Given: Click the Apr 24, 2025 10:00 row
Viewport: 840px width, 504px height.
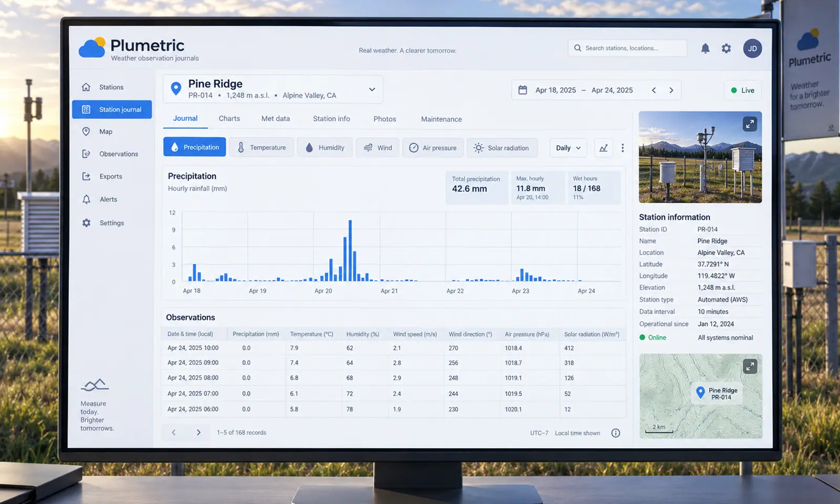Looking at the screenshot, I should [393, 348].
